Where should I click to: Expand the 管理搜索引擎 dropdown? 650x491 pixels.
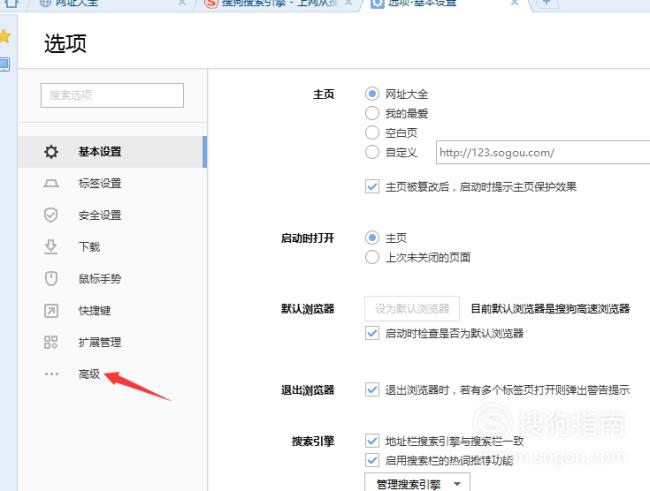417,483
